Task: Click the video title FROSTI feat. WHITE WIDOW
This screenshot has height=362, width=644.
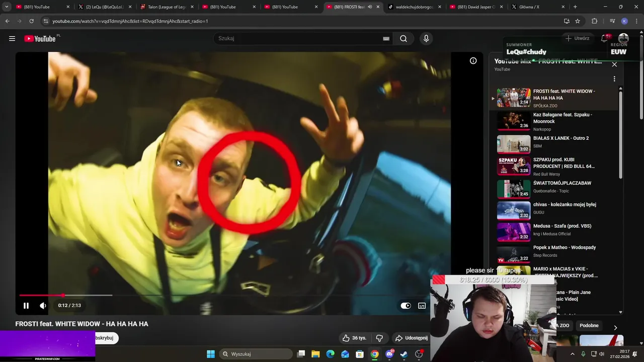Action: tap(82, 324)
